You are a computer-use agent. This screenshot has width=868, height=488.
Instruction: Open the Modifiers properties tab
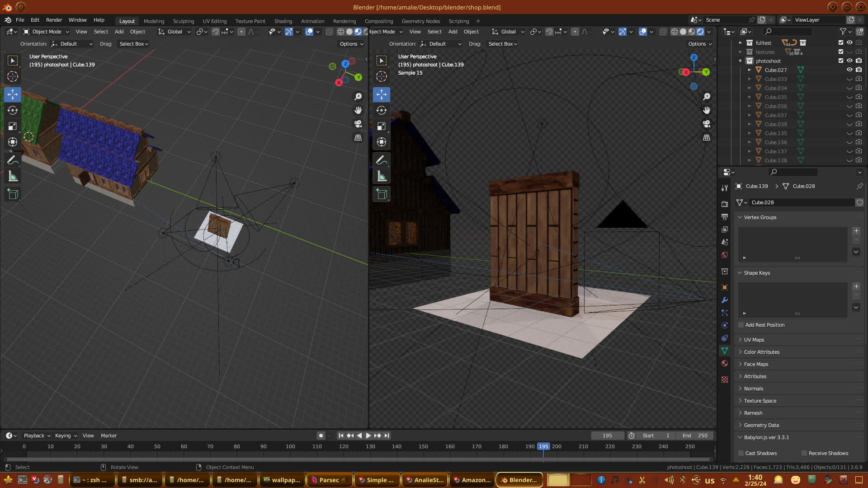pyautogui.click(x=725, y=300)
